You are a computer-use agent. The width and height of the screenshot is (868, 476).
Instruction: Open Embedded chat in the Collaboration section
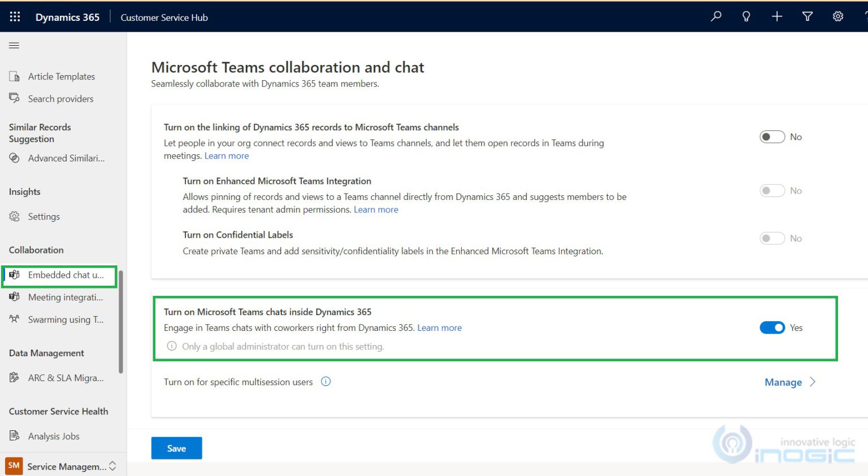(x=59, y=276)
